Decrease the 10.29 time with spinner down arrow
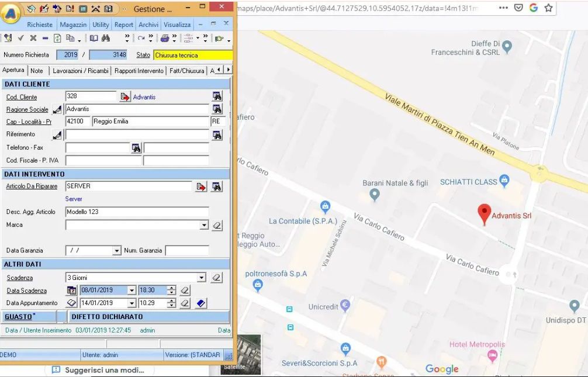588x377 pixels. tap(171, 305)
